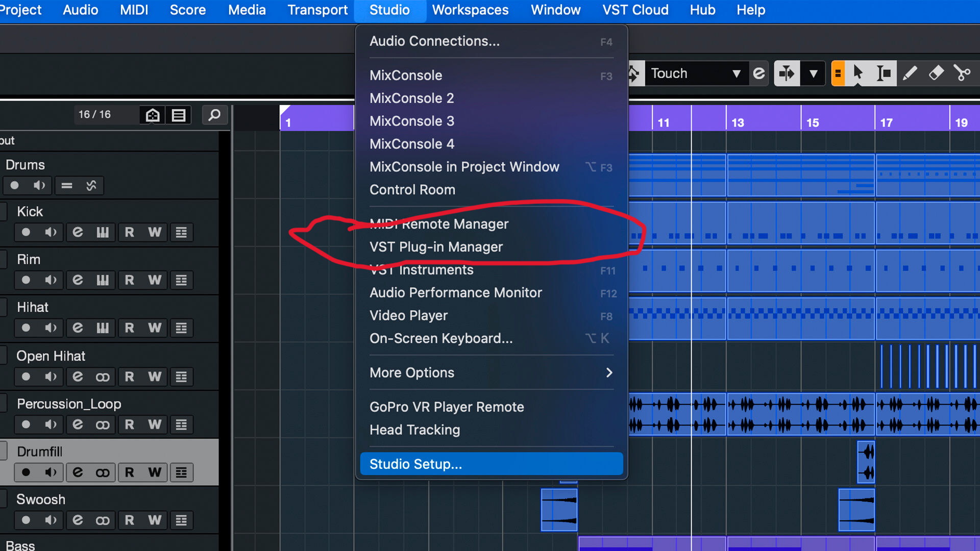Open track visibility agents icon
Image resolution: width=980 pixels, height=551 pixels.
153,115
